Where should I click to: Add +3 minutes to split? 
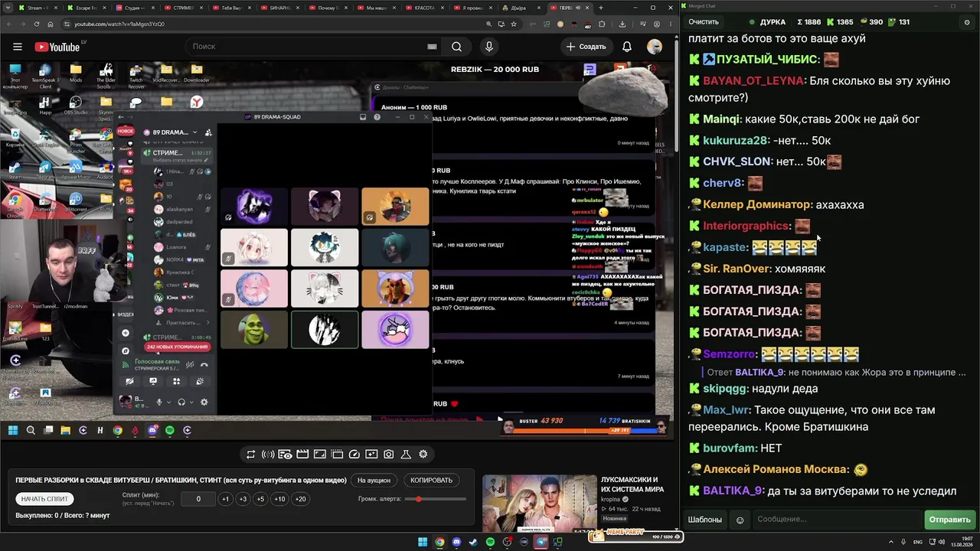(x=243, y=499)
